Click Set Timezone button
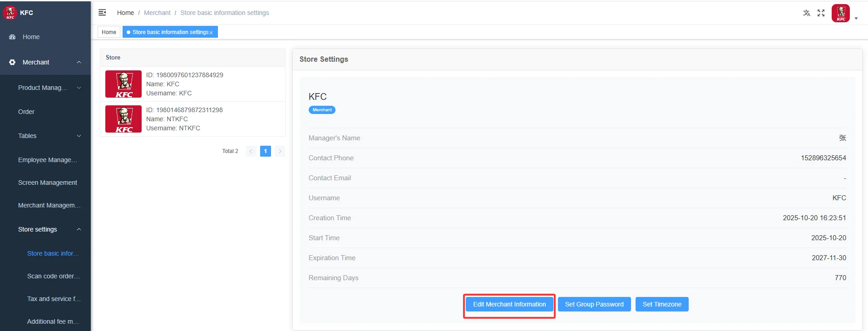This screenshot has width=868, height=331. 662,304
